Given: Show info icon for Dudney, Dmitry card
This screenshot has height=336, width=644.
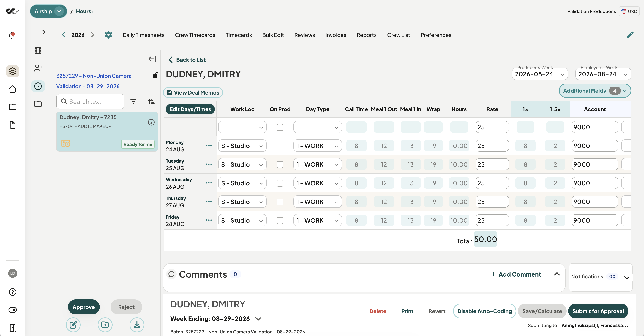Looking at the screenshot, I should 151,122.
